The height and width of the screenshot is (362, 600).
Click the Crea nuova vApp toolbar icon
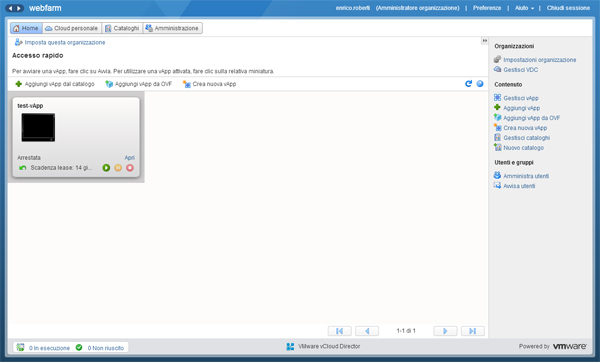coord(187,84)
